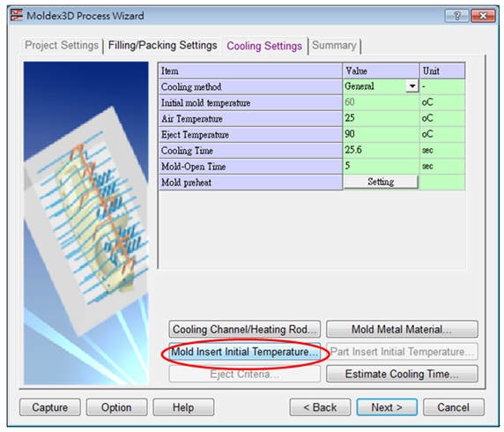Screen dimensions: 504x432
Task: Open Mold Metal Material dialog
Action: point(402,329)
